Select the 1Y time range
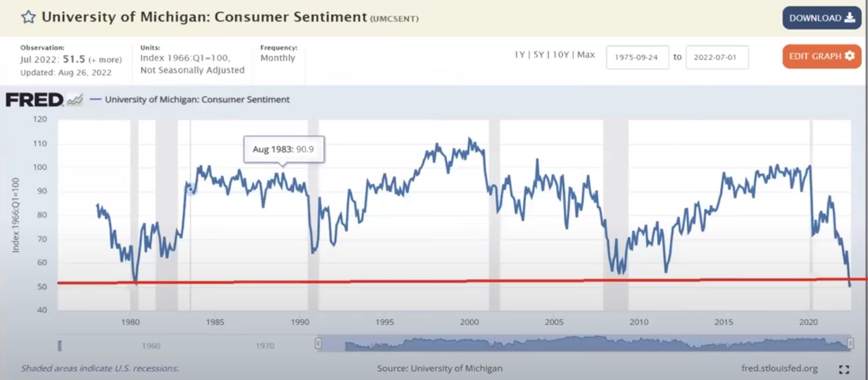Screen dimensions: 868x380 pyautogui.click(x=520, y=55)
